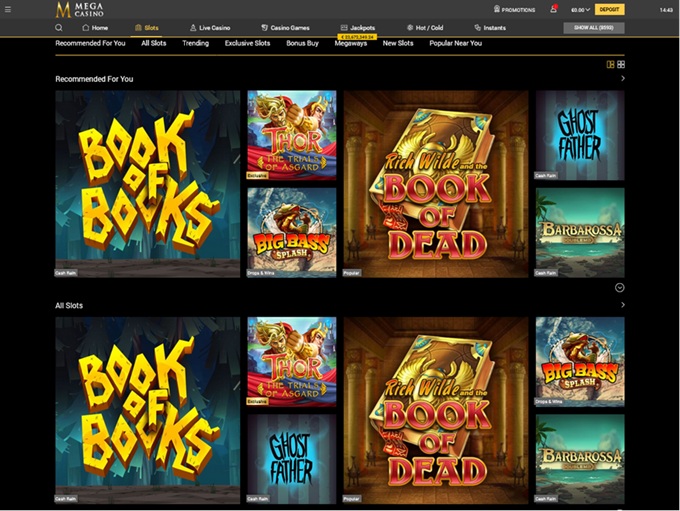Go to Hot / Cold tab
The image size is (680, 511).
click(x=424, y=28)
